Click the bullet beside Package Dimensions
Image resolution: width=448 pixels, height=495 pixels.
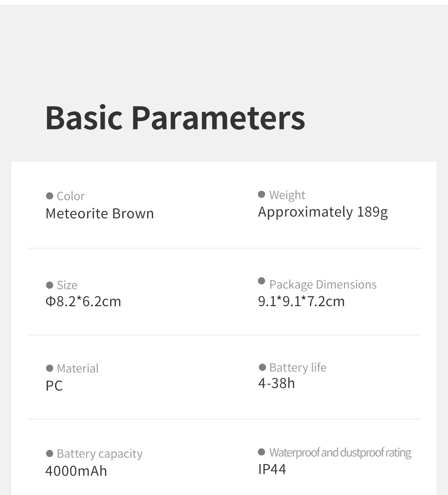tap(262, 281)
